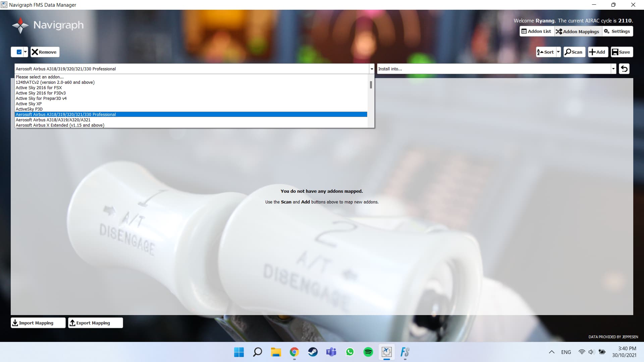Open taskbar Search
This screenshot has width=644, height=362.
click(x=257, y=352)
